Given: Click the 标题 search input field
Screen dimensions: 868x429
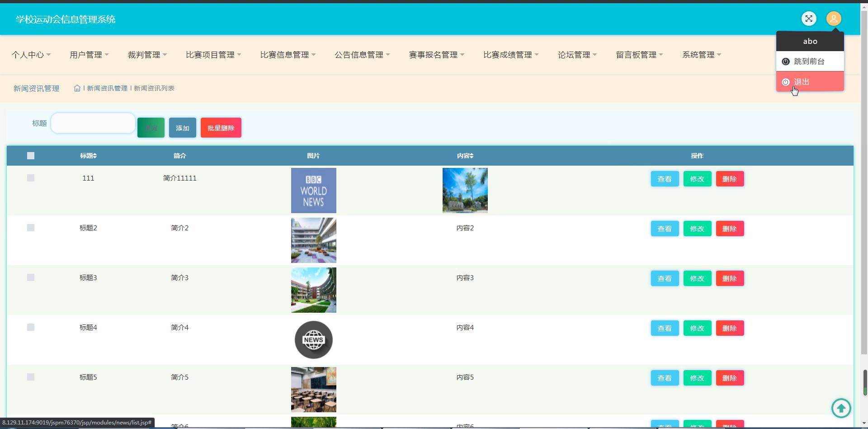Looking at the screenshot, I should (x=93, y=123).
